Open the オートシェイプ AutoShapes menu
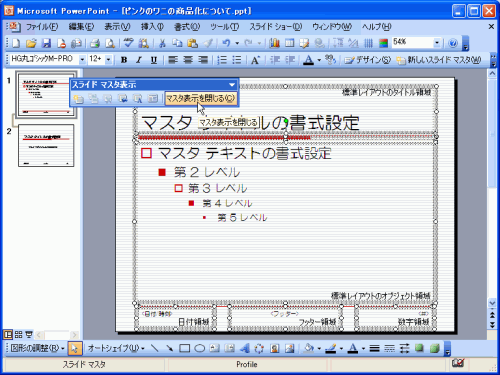Image resolution: width=500 pixels, height=375 pixels. point(116,348)
